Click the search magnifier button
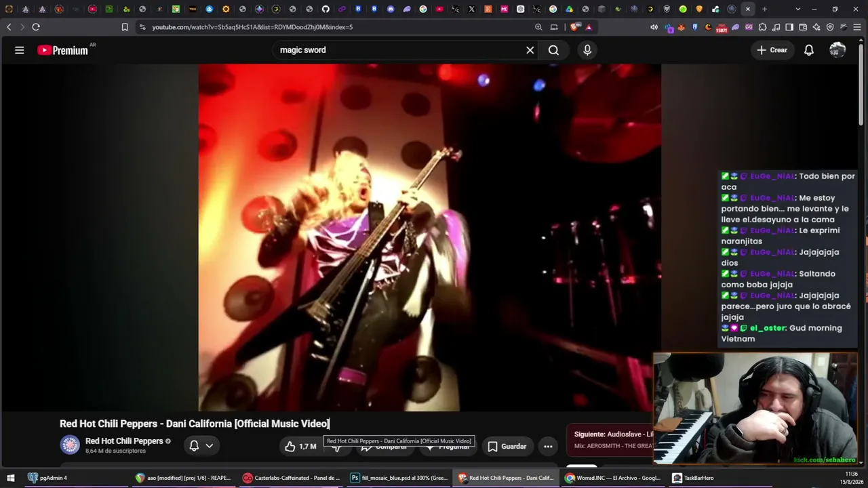 pos(554,50)
